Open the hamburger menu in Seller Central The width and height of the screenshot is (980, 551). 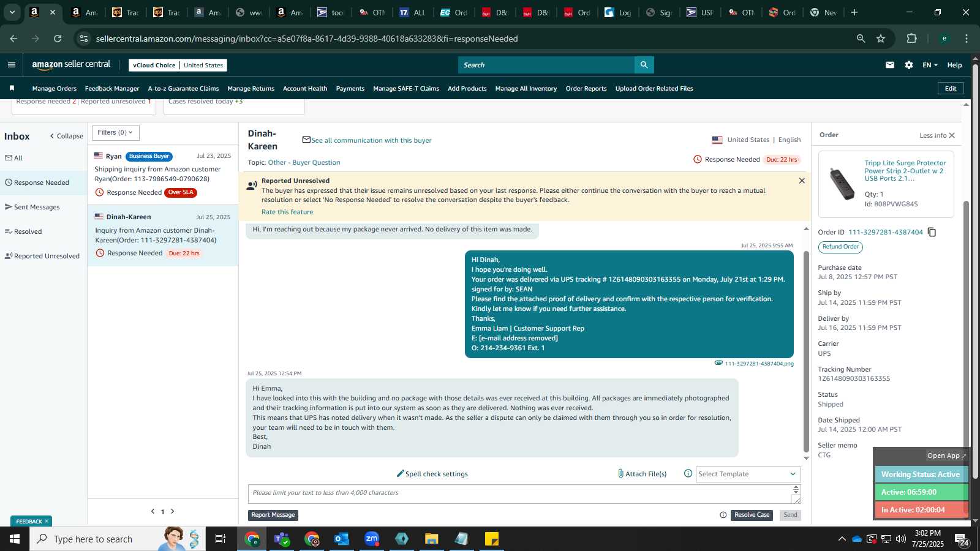[x=12, y=65]
